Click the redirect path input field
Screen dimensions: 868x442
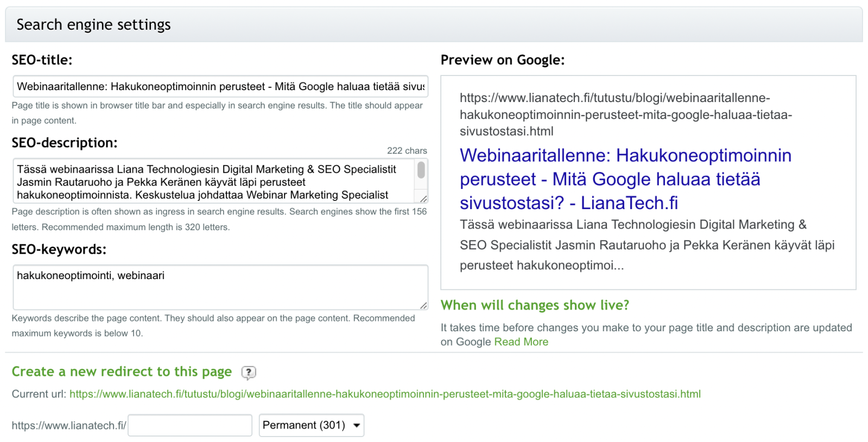(190, 425)
